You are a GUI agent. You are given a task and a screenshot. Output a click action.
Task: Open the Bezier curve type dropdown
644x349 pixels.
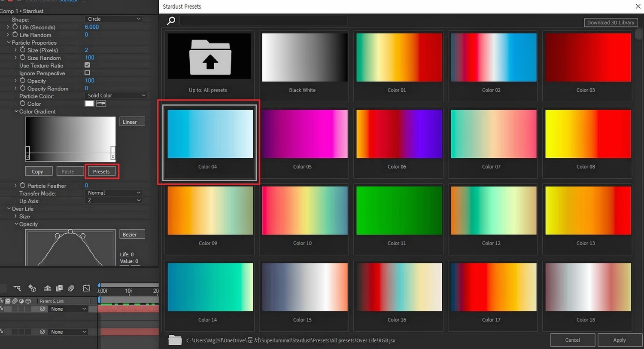132,235
